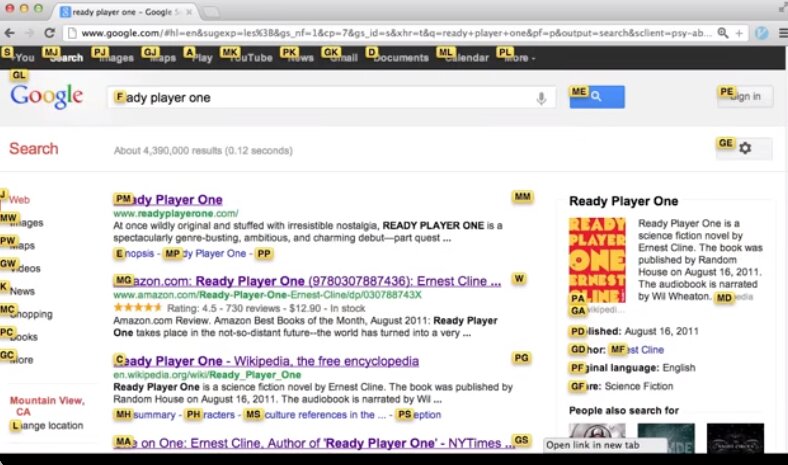788x465 pixels.
Task: Click the red Search heading
Action: [x=34, y=149]
